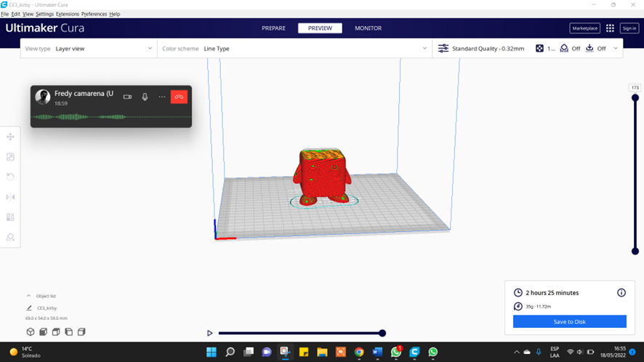Click the support Off icon
The width and height of the screenshot is (644, 362).
click(x=564, y=49)
